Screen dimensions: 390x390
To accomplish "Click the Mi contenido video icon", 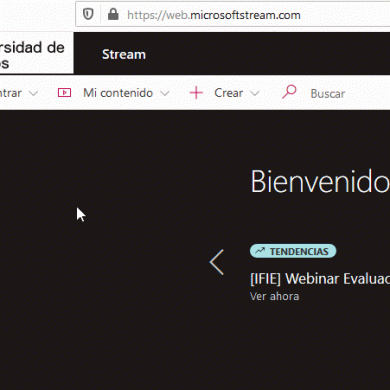I will [64, 93].
